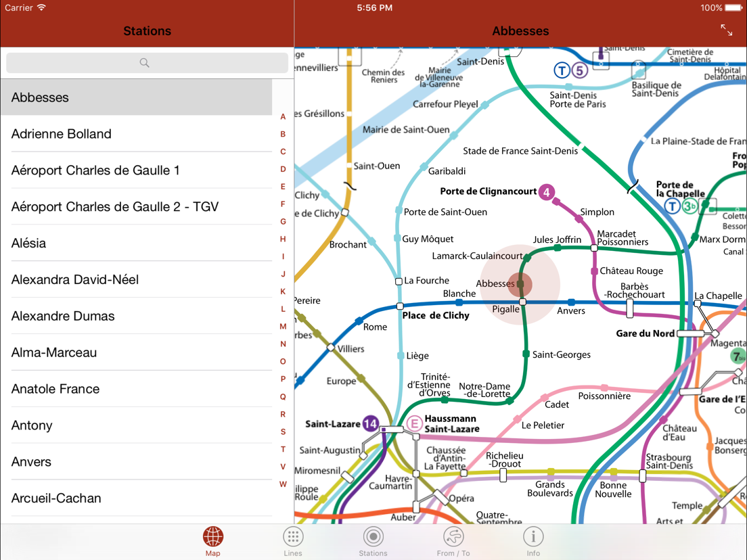
Task: Tap Brochant station marker
Action: click(372, 241)
